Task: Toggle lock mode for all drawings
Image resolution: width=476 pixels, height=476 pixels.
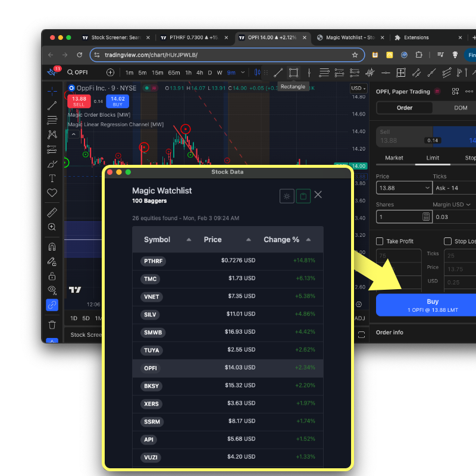Action: click(52, 276)
